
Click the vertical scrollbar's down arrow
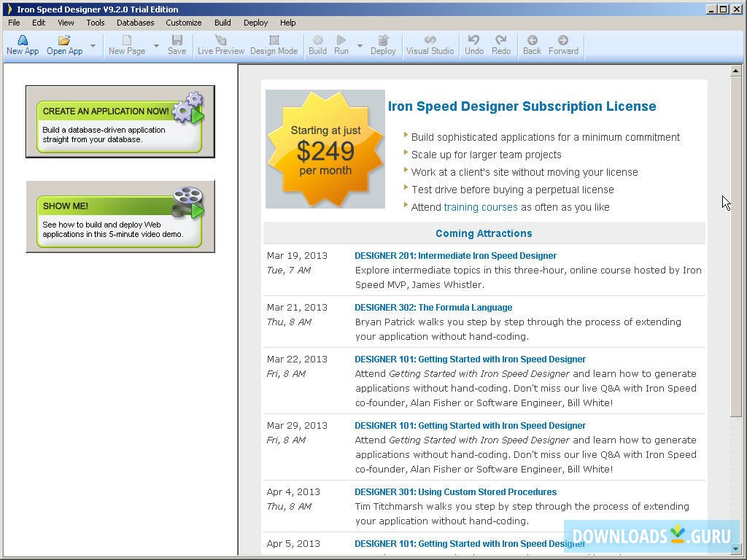[x=736, y=549]
